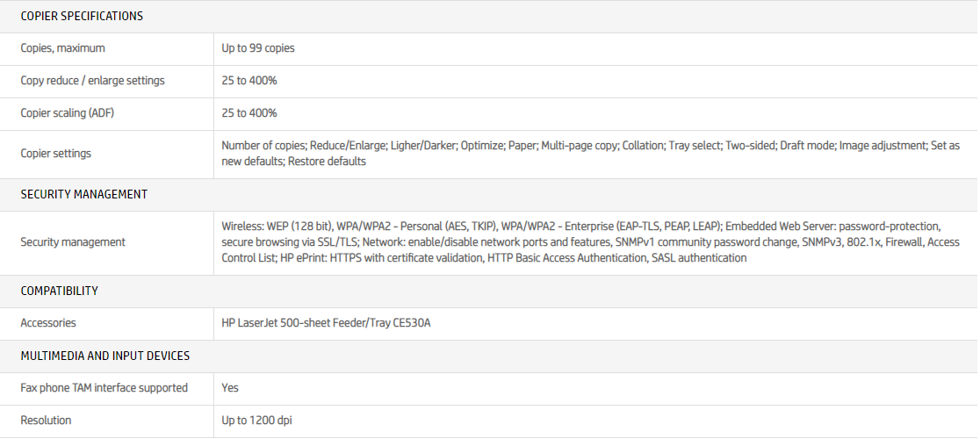Click the 'Yes' fax TAM value
This screenshot has width=980, height=439.
pos(230,387)
